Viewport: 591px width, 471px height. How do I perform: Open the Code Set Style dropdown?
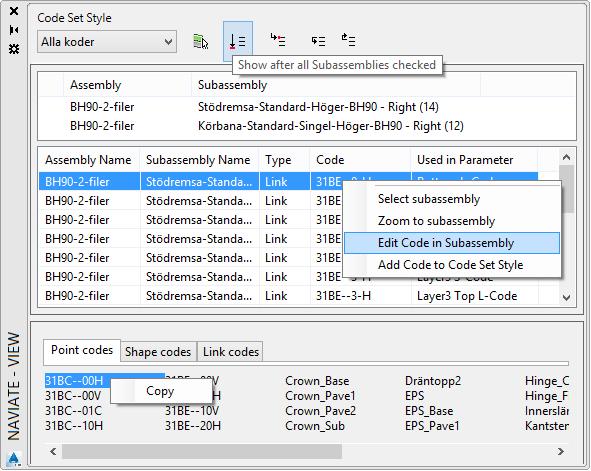[107, 42]
